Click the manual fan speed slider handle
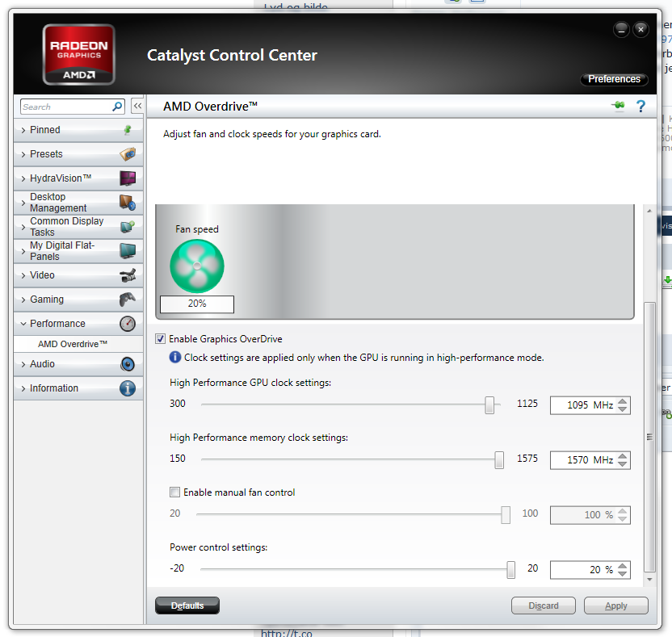Screen dimensions: 672x637 506,514
